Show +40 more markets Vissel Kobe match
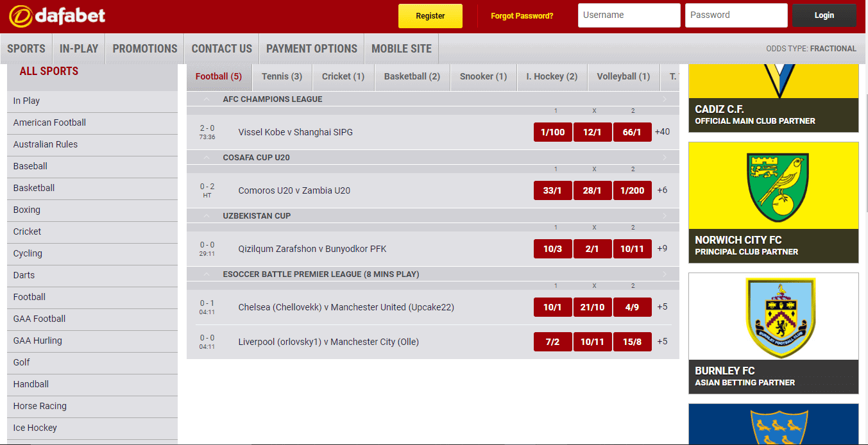868x445 pixels. pyautogui.click(x=662, y=132)
